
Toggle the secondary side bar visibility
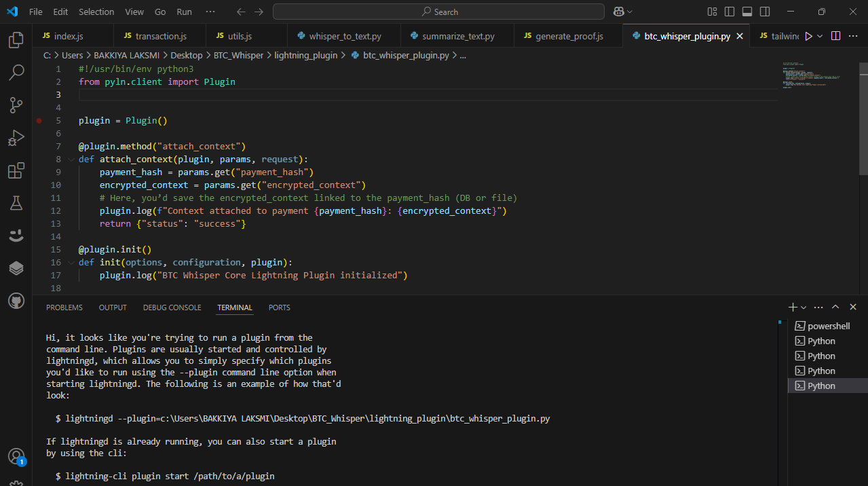click(x=765, y=12)
